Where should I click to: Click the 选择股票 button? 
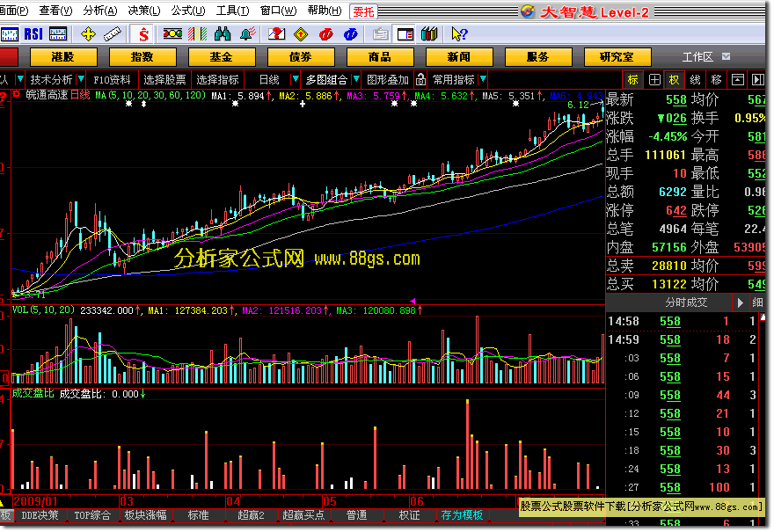[x=164, y=79]
